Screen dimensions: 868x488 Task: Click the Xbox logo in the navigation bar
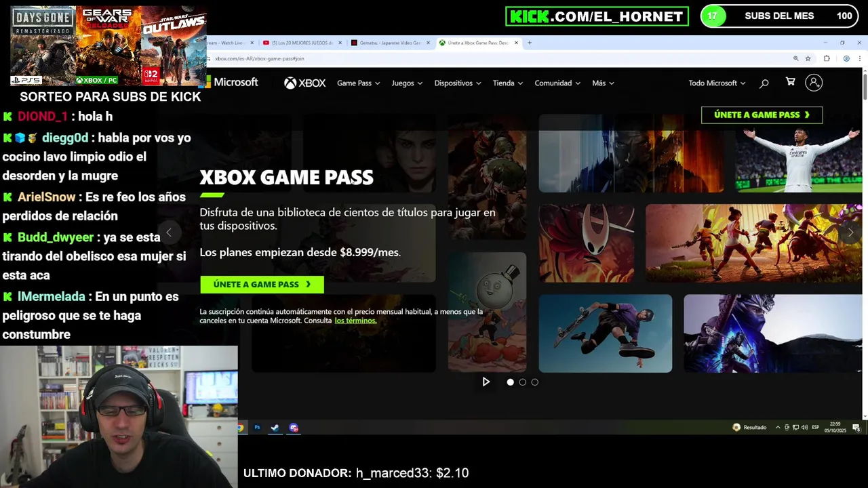pyautogui.click(x=304, y=83)
